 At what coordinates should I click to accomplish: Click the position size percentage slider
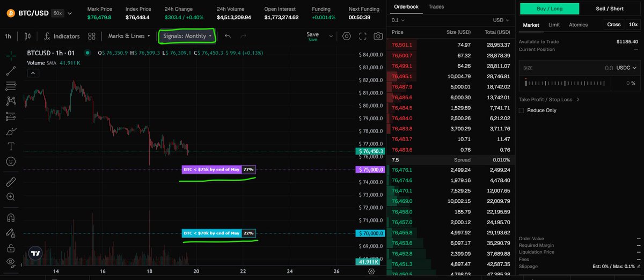pyautogui.click(x=566, y=83)
